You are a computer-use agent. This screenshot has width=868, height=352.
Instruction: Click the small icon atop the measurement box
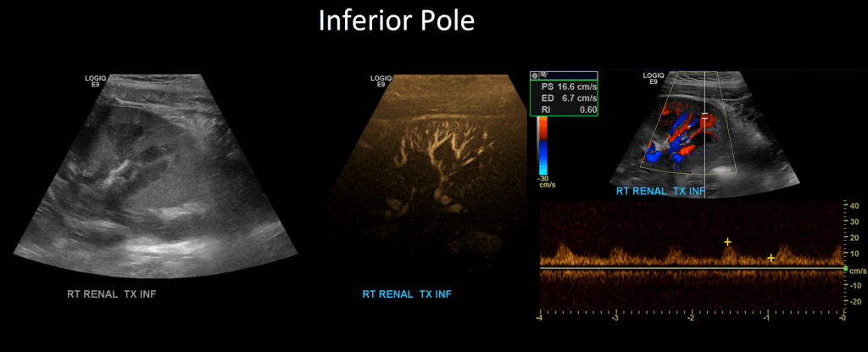coord(536,75)
